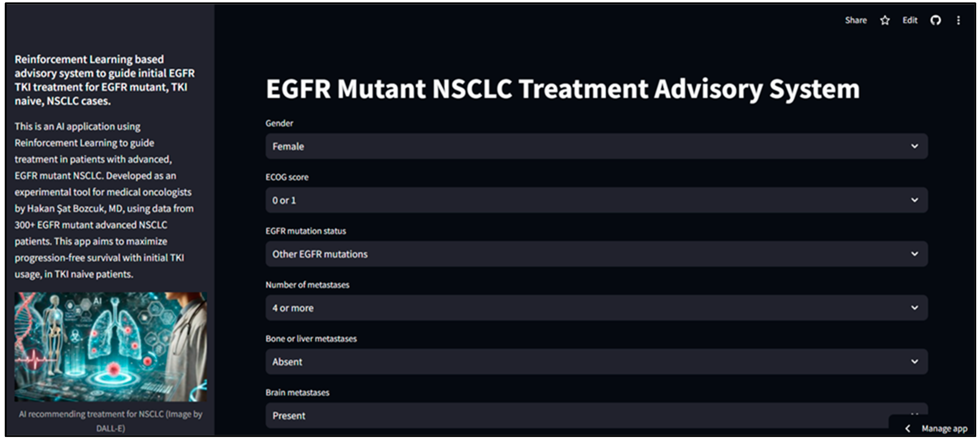Click the Share button

pos(856,20)
